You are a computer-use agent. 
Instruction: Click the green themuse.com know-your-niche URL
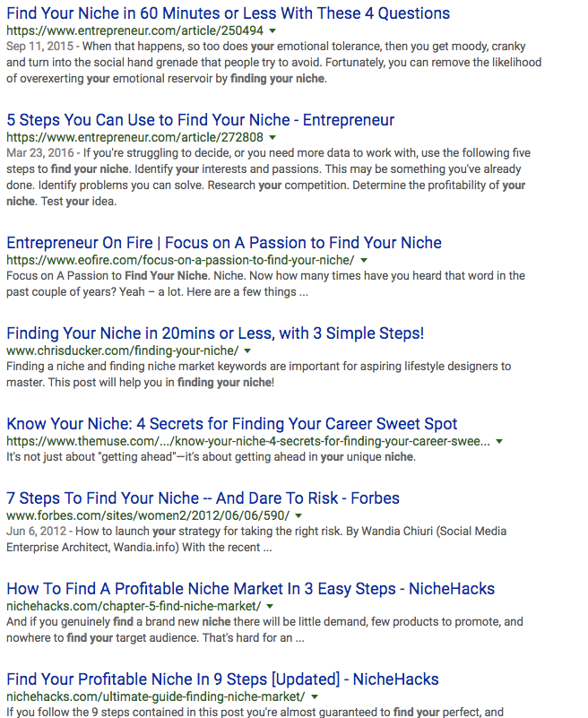pyautogui.click(x=247, y=441)
